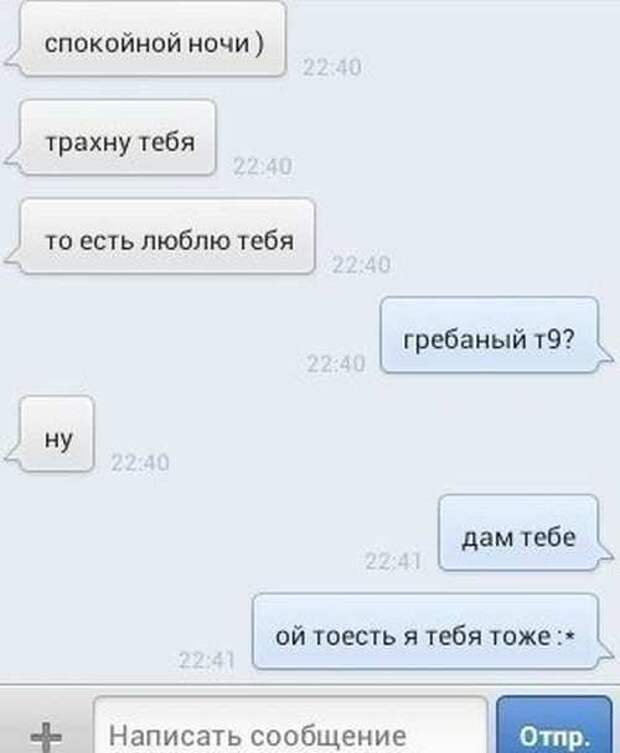This screenshot has width=620, height=753.
Task: Click the 22:40 timestamp beside 'трахну тебя'
Action: tap(262, 167)
